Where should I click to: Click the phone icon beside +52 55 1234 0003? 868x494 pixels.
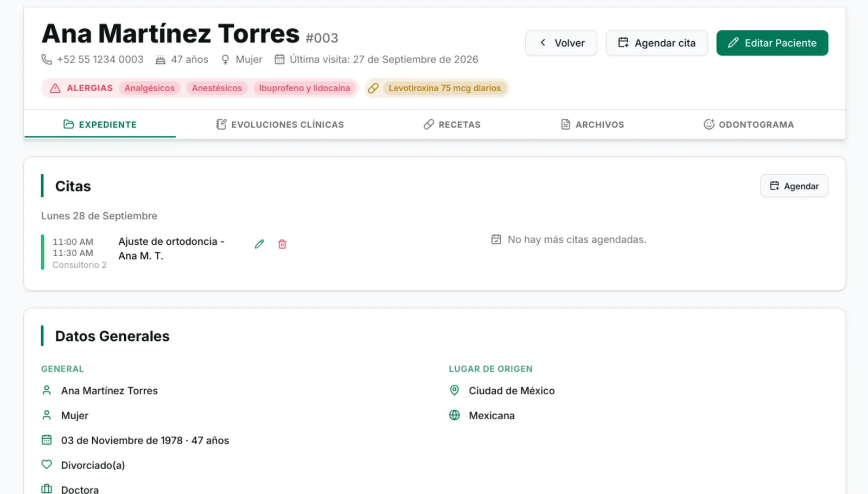click(x=47, y=59)
